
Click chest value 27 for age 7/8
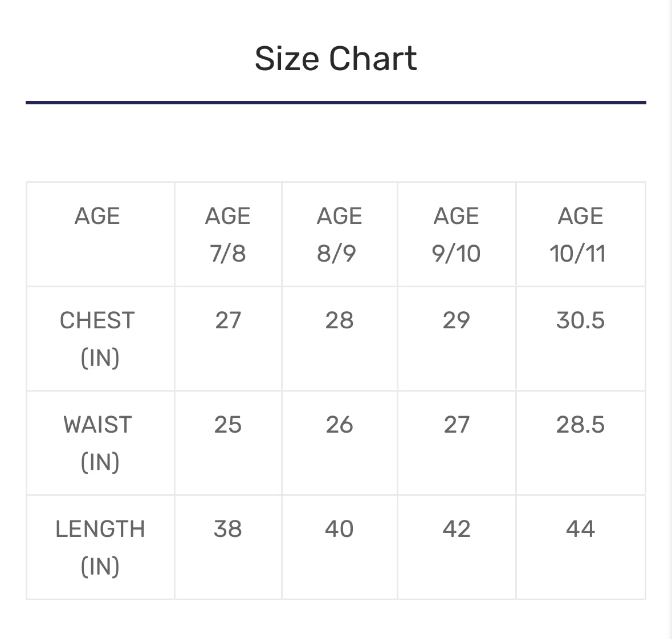[228, 320]
